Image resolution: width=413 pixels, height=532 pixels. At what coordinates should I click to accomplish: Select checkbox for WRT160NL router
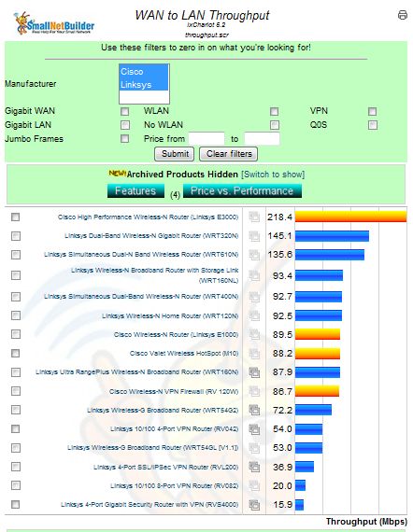pos(16,275)
